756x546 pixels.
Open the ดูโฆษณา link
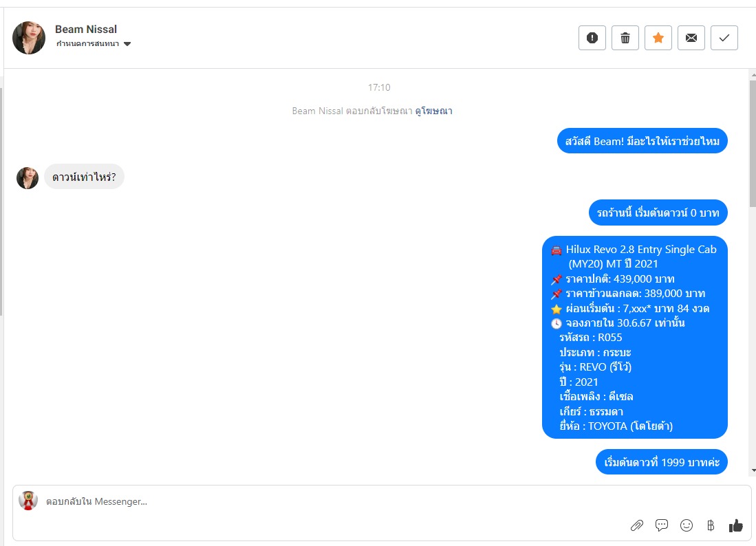coord(433,111)
